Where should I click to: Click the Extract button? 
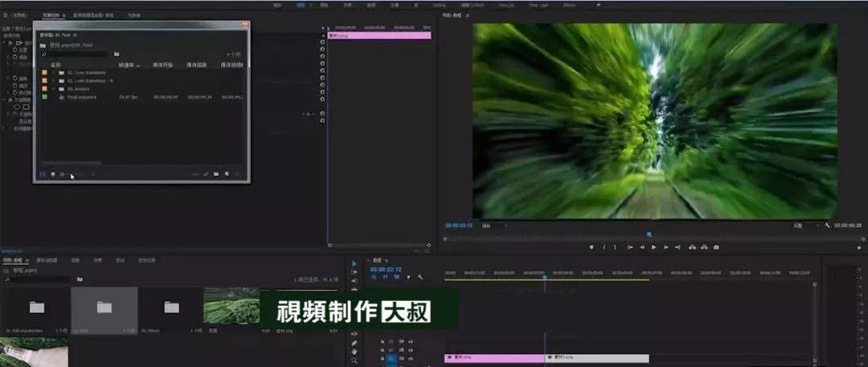704,247
